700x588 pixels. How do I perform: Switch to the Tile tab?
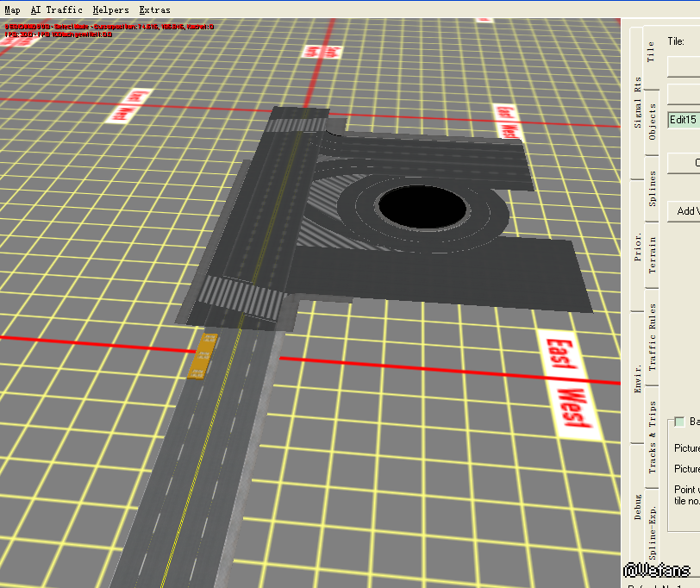(x=652, y=52)
